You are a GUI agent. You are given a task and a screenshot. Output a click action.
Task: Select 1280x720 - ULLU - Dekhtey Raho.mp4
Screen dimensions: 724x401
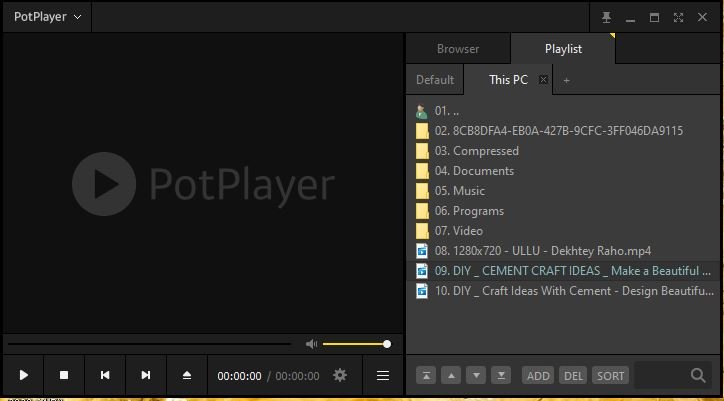(x=561, y=251)
